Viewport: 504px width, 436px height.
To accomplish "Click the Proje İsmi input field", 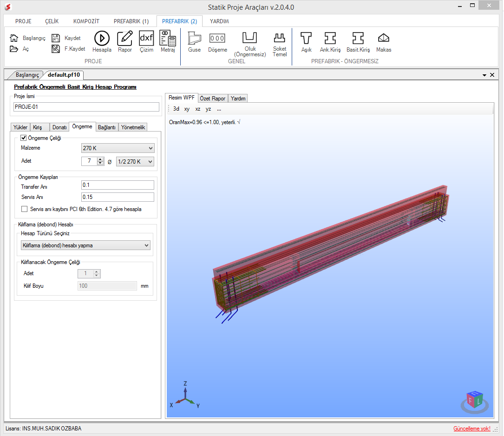I will point(86,107).
